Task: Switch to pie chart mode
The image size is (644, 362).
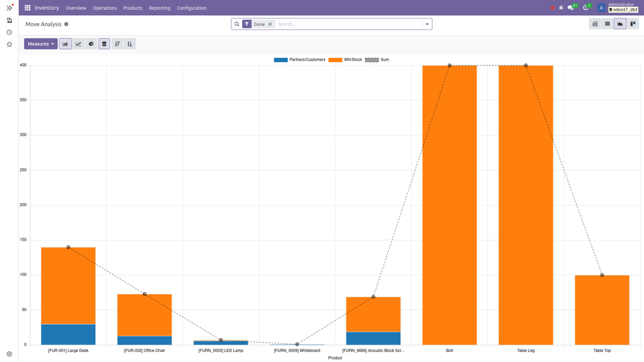Action: pyautogui.click(x=91, y=44)
